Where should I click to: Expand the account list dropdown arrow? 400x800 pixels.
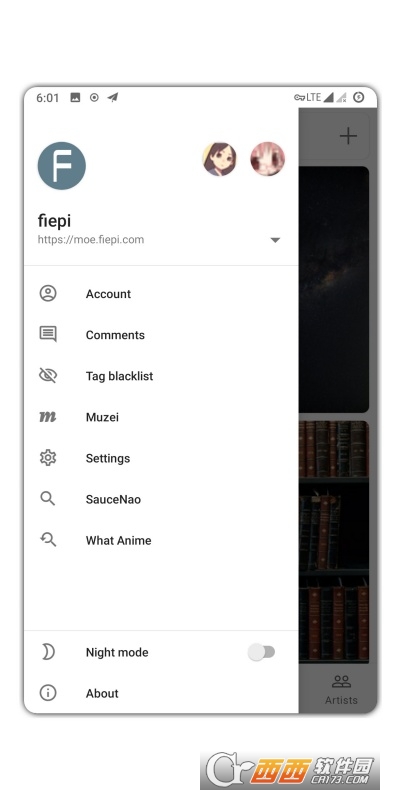pos(275,240)
